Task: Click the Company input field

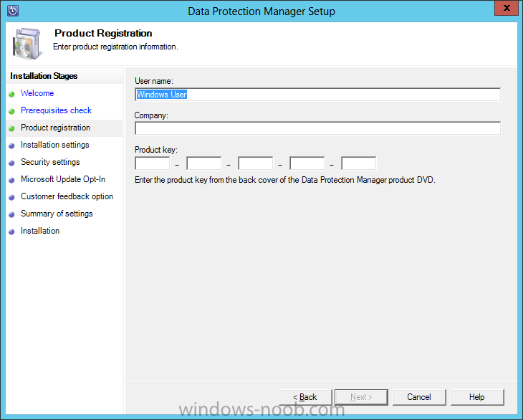Action: click(317, 128)
